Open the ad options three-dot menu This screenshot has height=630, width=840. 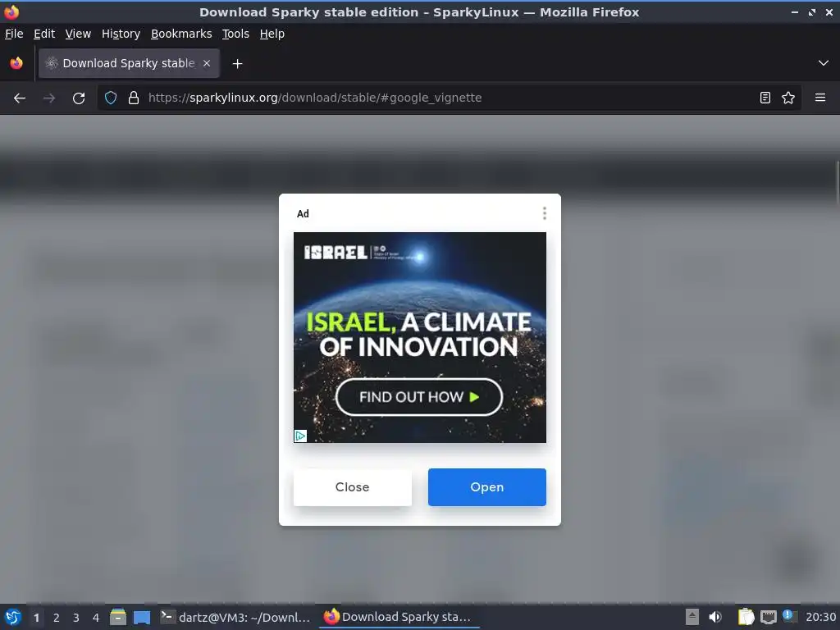(545, 213)
